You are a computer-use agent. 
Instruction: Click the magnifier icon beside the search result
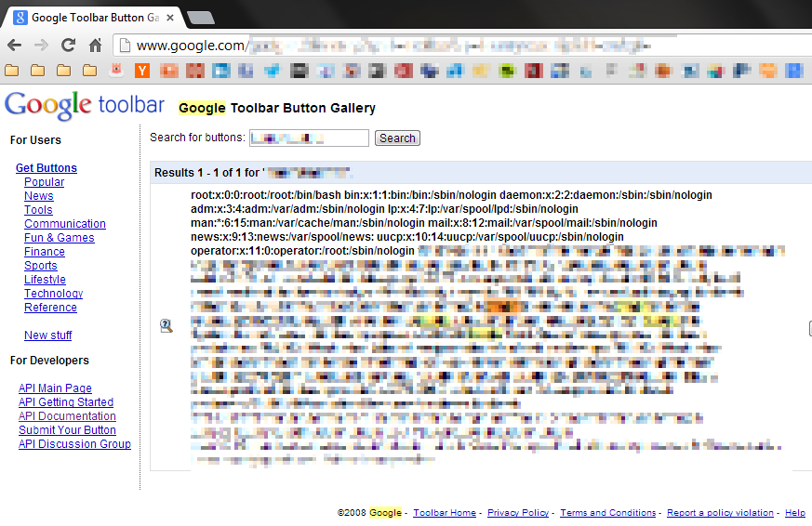pyautogui.click(x=166, y=325)
